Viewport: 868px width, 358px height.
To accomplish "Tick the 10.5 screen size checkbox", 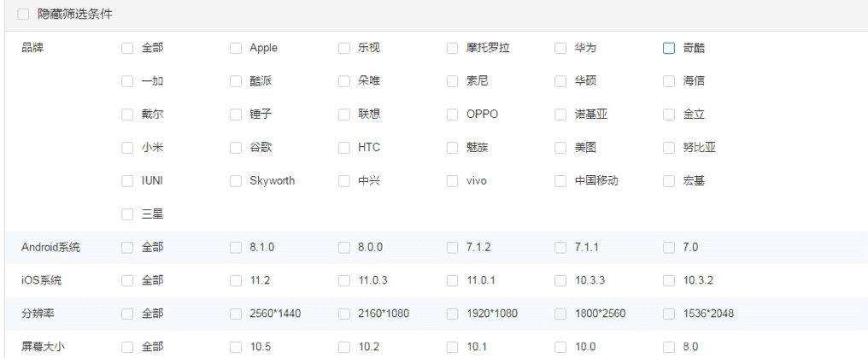I will tap(236, 347).
